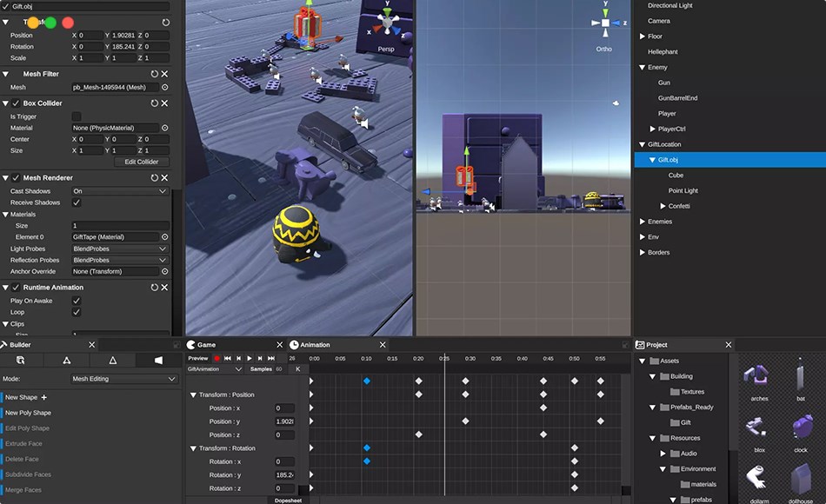Remove the Mesh Renderer via its X icon
826x504 pixels.
coord(165,177)
